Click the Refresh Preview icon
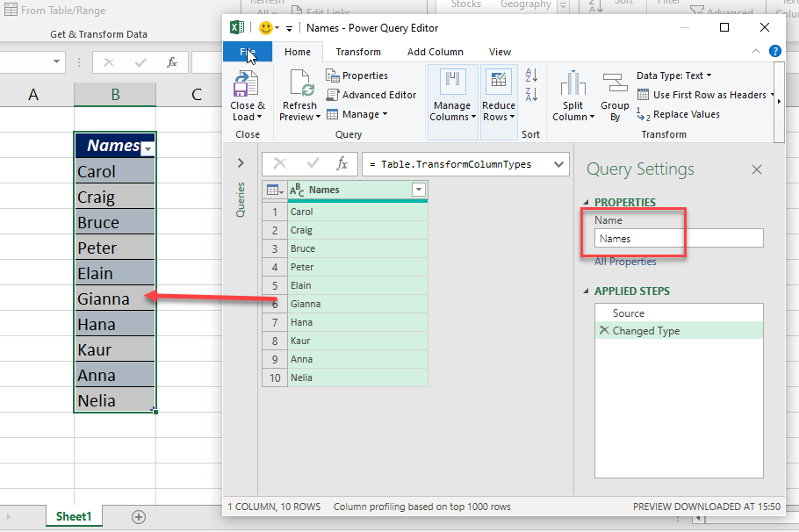This screenshot has height=532, width=799. click(x=302, y=83)
